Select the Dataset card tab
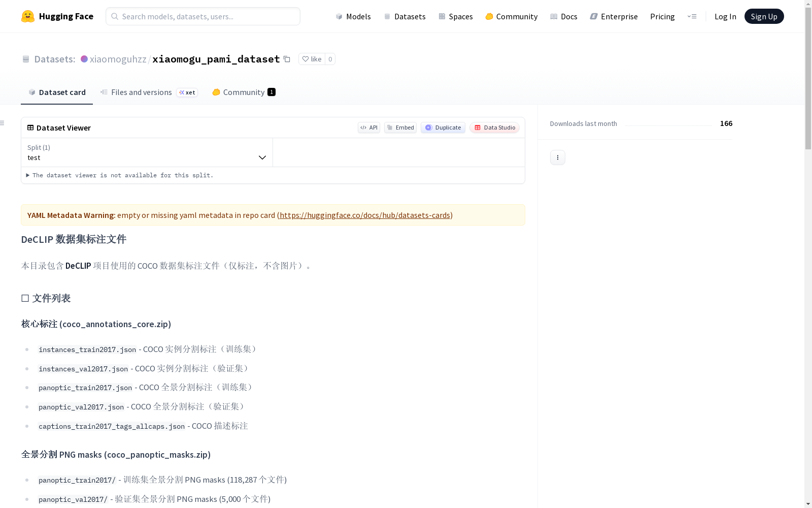The width and height of the screenshot is (812, 508). pyautogui.click(x=57, y=92)
